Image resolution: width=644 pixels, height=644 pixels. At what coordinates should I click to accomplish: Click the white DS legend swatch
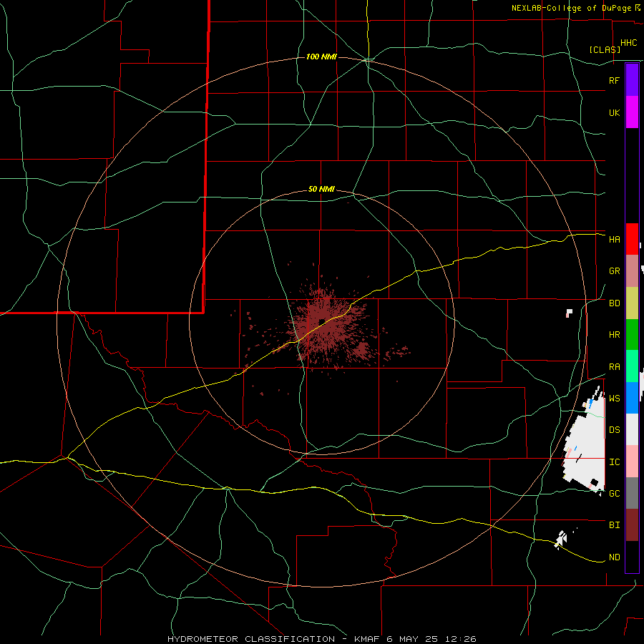coord(632,429)
